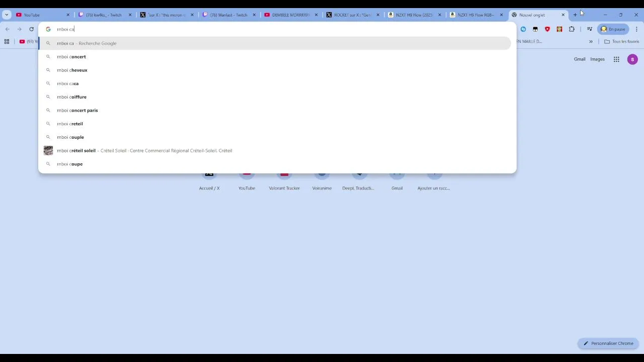This screenshot has width=644, height=362.
Task: Open the Gmail link at top right
Action: coord(580,59)
